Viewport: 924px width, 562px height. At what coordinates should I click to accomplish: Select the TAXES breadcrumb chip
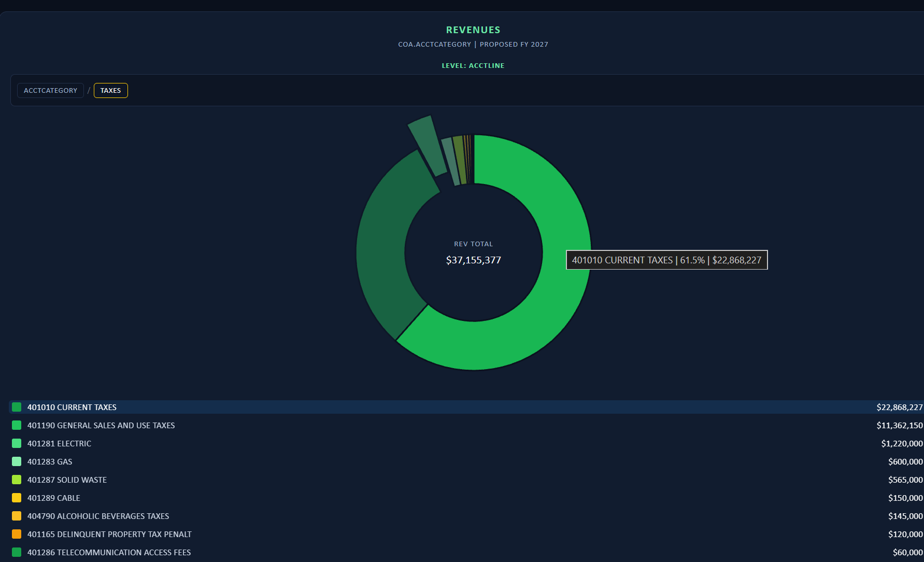coord(110,90)
